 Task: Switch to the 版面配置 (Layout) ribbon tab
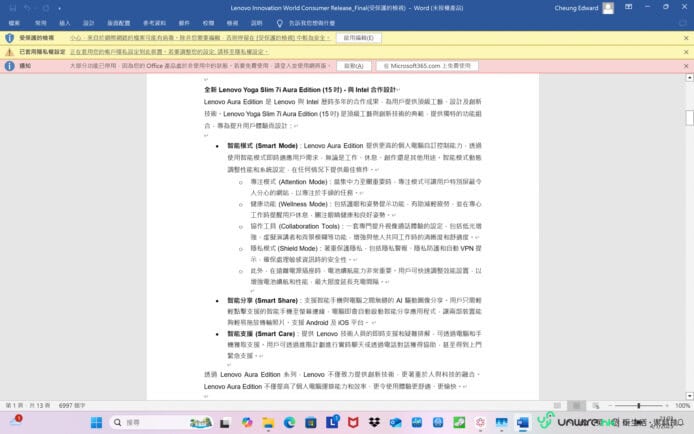[119, 23]
